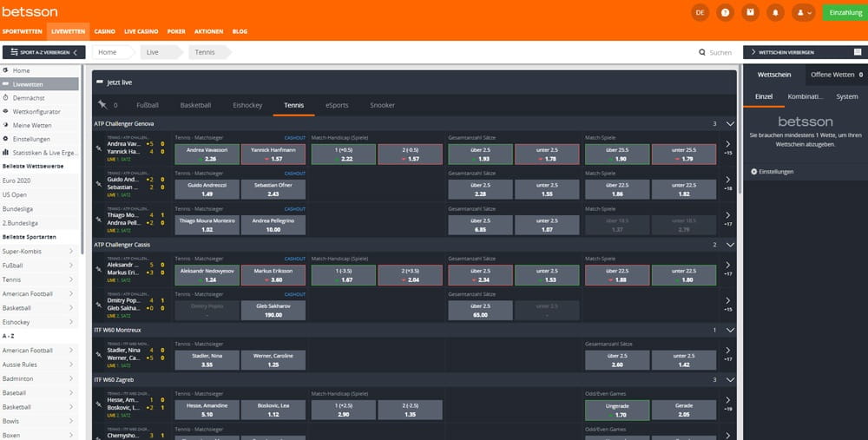Click Cashout label on Genova first match

295,138
